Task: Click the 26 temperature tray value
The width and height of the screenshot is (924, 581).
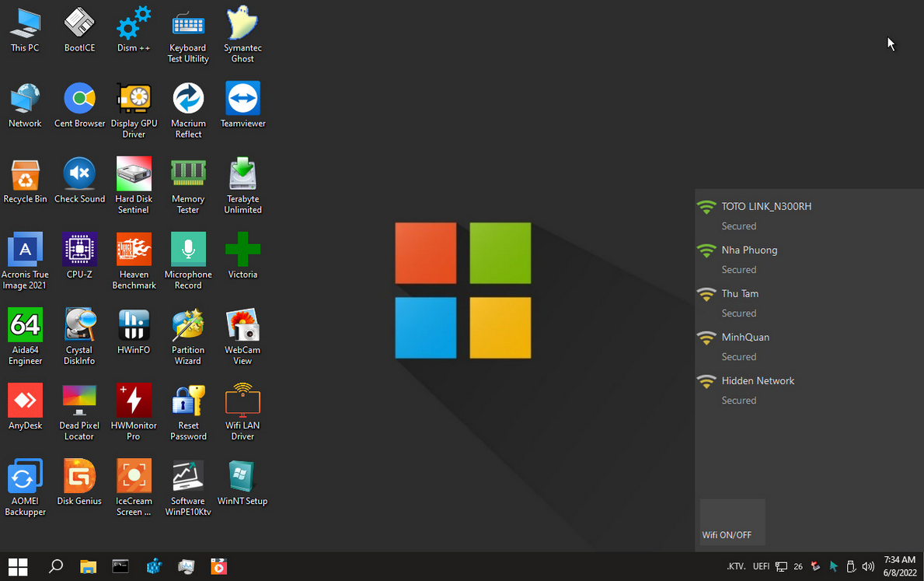Action: coord(798,566)
